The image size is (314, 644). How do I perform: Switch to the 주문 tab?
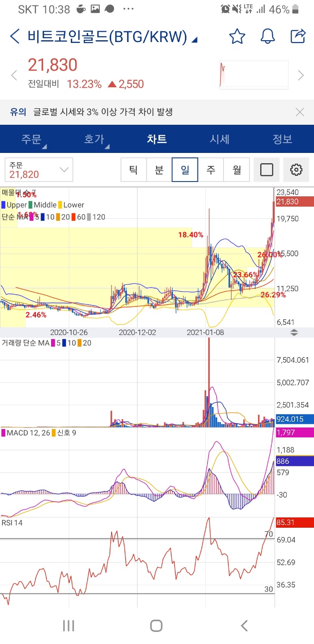point(31,139)
